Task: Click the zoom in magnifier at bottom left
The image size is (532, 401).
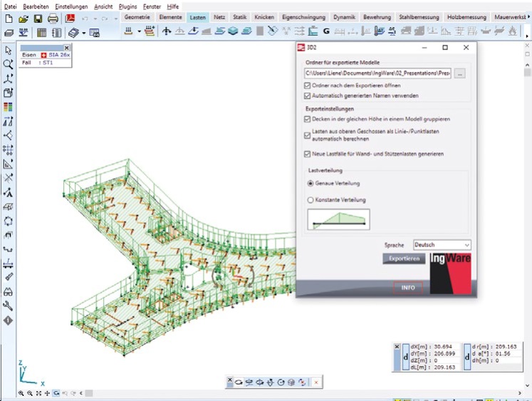Action: coord(21,393)
